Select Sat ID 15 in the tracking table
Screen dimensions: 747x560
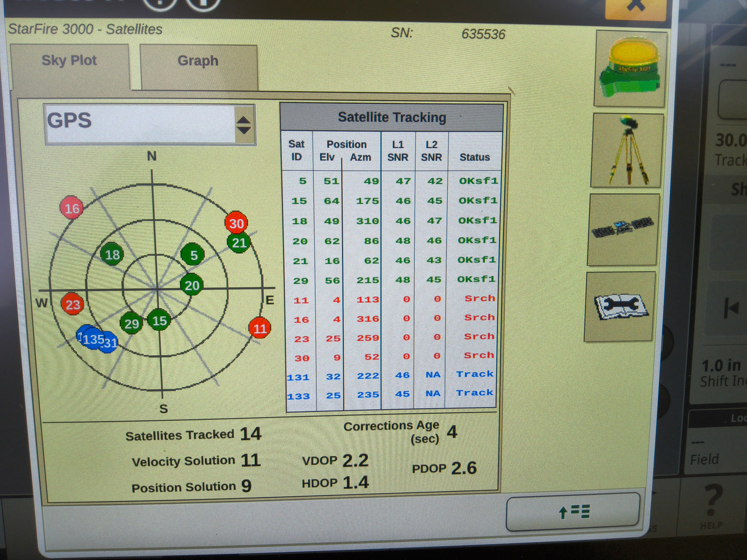[299, 201]
